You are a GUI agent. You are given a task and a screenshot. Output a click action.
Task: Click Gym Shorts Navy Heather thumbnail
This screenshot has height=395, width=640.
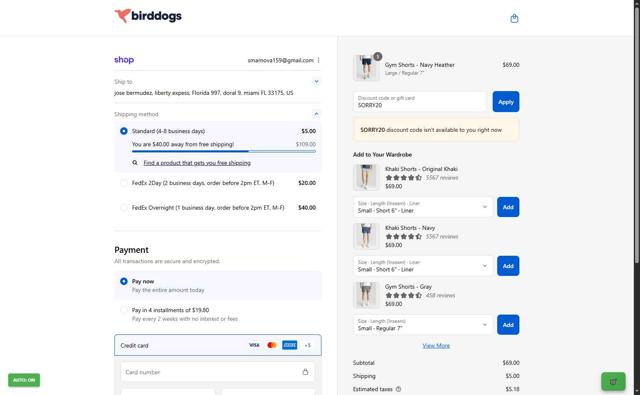coord(366,67)
